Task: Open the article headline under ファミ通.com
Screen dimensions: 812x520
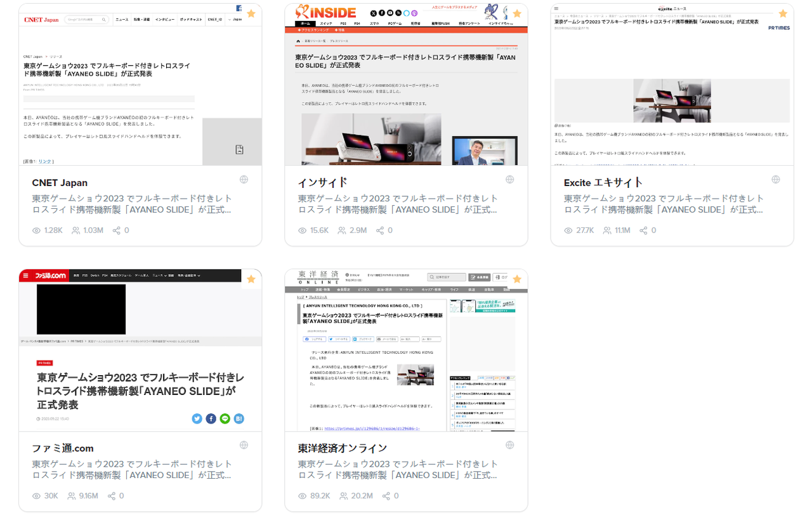Action: point(132,469)
